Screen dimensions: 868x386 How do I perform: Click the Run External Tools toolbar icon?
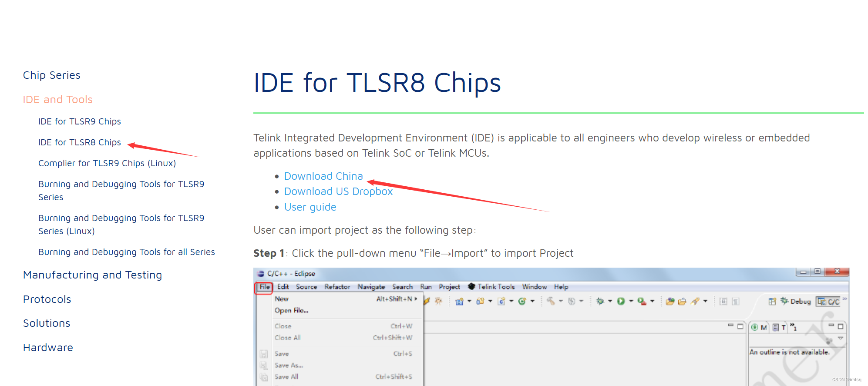click(x=642, y=301)
